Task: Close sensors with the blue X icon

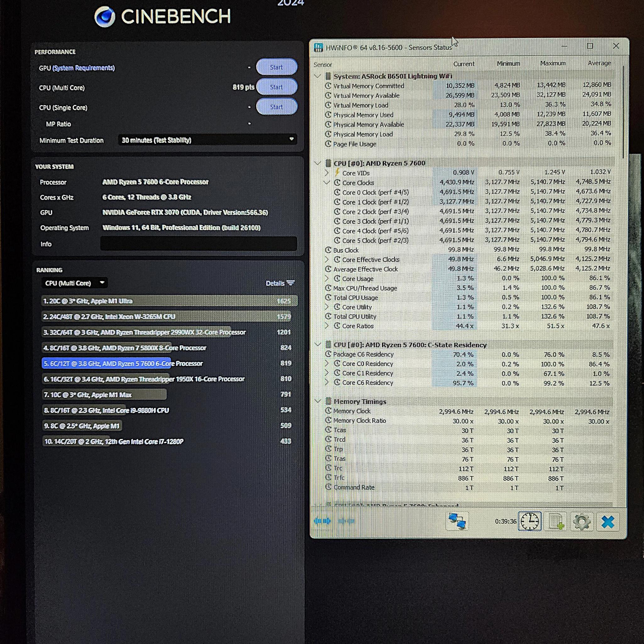Action: [608, 522]
